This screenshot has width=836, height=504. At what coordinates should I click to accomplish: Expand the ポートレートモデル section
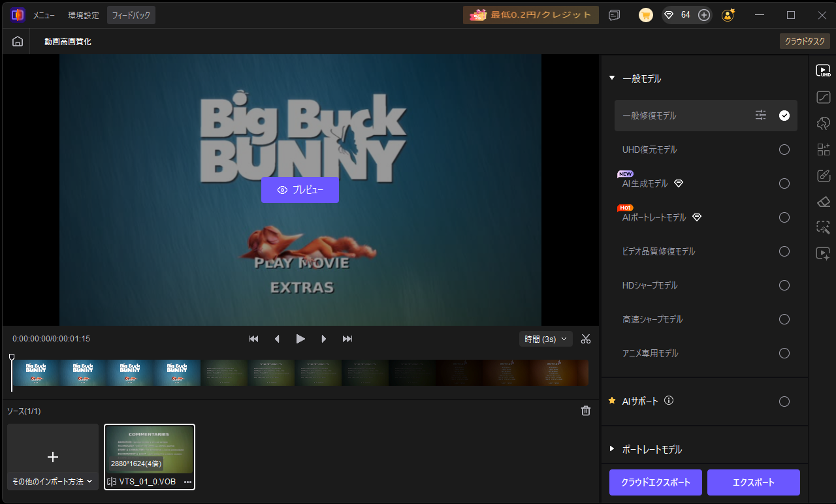point(612,449)
